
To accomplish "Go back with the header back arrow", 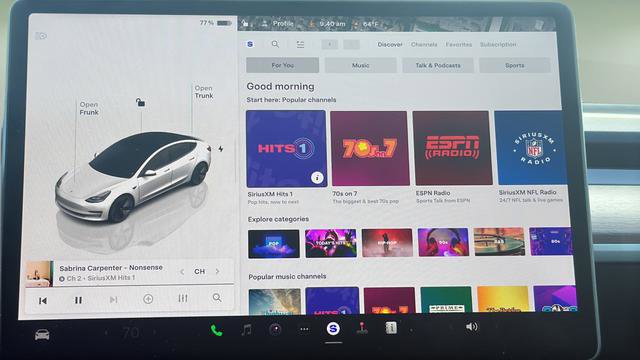I will coord(330,44).
